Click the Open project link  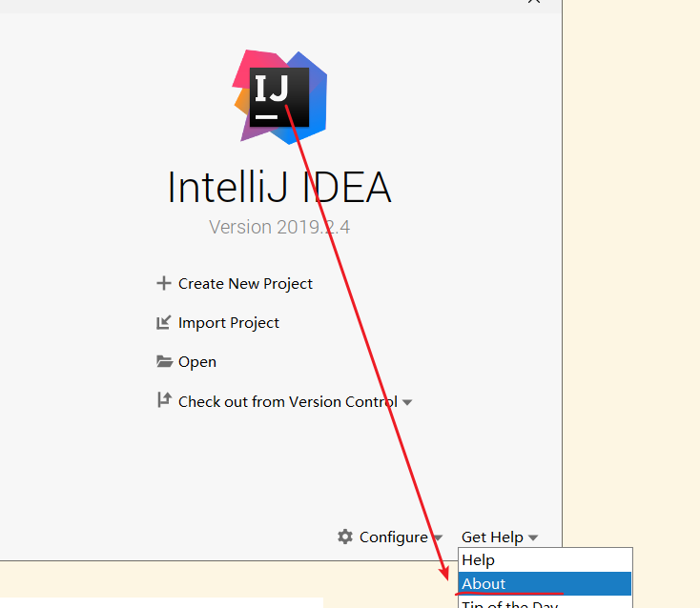196,362
